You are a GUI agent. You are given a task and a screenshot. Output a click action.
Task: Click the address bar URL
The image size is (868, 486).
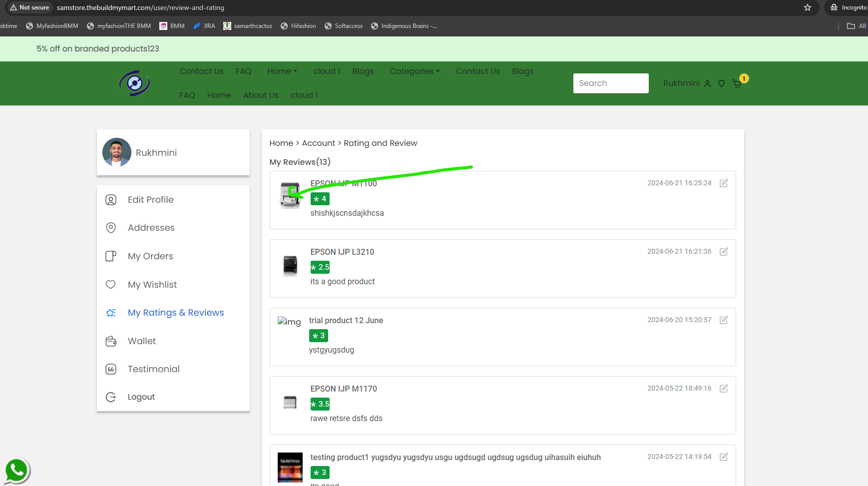point(140,7)
